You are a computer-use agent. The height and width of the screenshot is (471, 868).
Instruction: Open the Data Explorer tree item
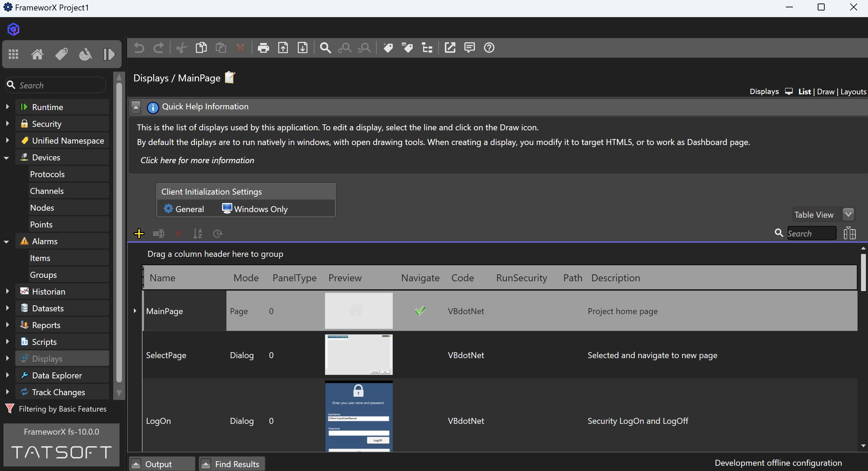click(62, 375)
